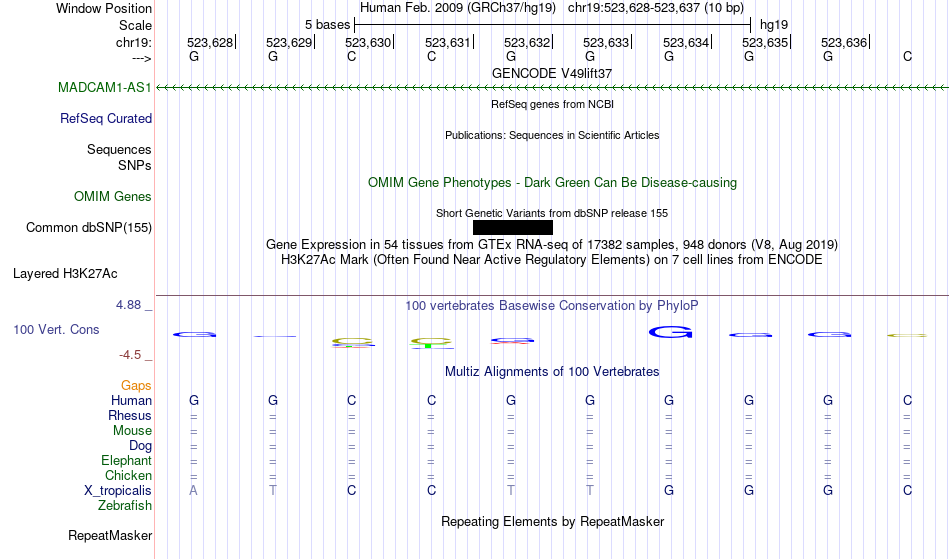The image size is (950, 559).
Task: Click the ---> strand direction arrow label
Action: [x=142, y=58]
